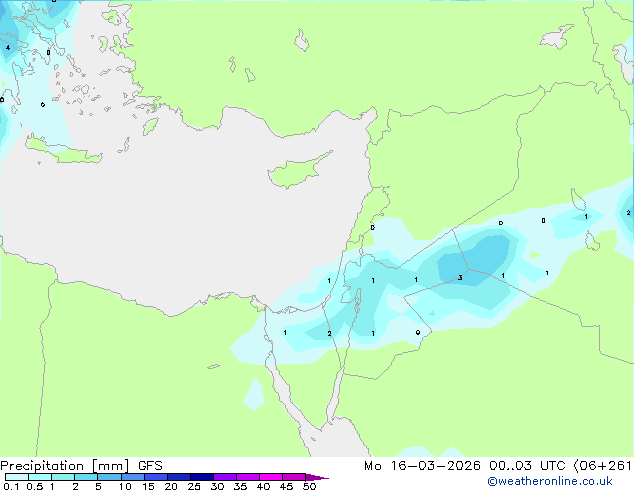Click the '3' precipitation value on map
Viewport: 634px width, 490px height.
[x=460, y=277]
